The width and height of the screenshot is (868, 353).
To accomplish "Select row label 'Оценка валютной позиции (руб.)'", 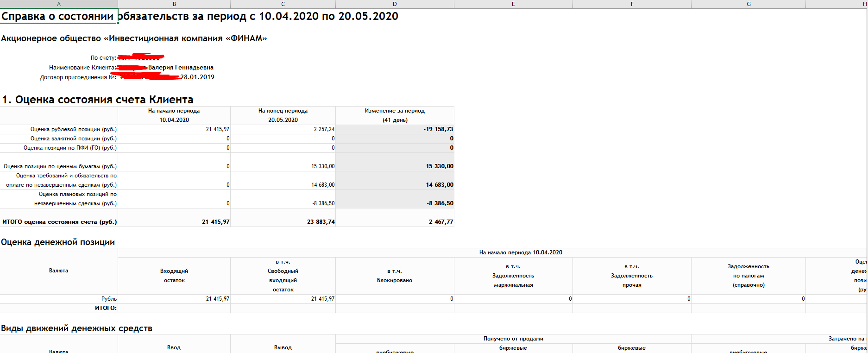I will pyautogui.click(x=74, y=139).
